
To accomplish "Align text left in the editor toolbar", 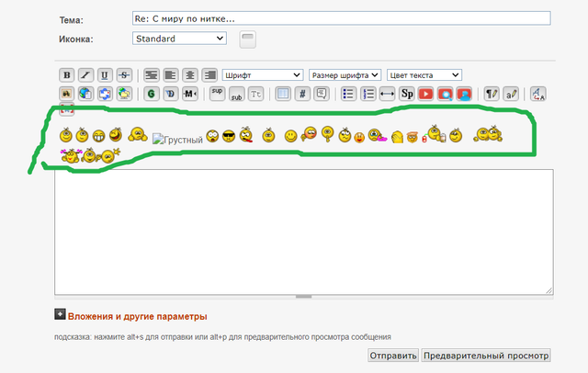I will [x=171, y=75].
